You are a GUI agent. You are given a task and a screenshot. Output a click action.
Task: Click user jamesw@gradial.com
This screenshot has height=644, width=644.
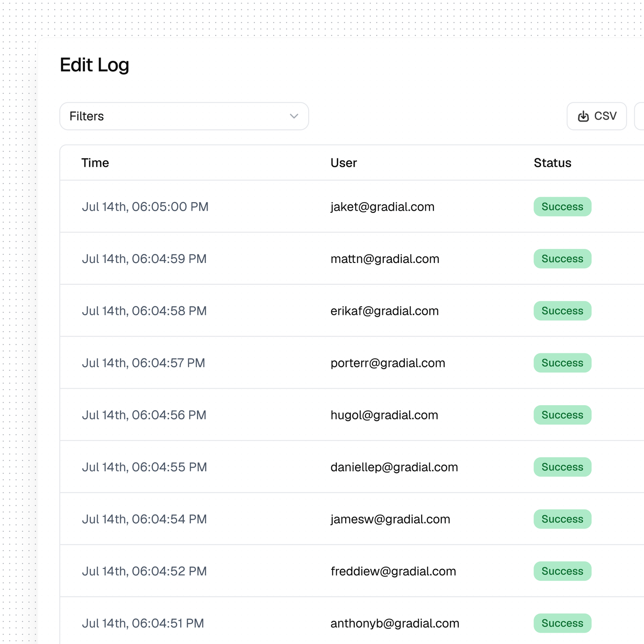390,519
